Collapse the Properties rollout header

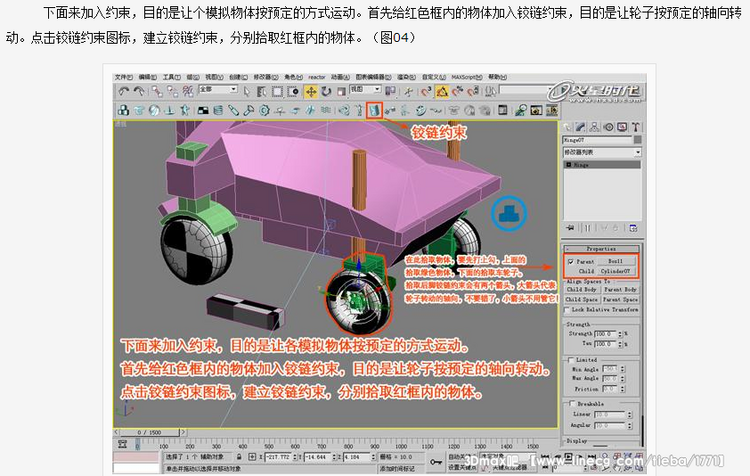point(601,249)
